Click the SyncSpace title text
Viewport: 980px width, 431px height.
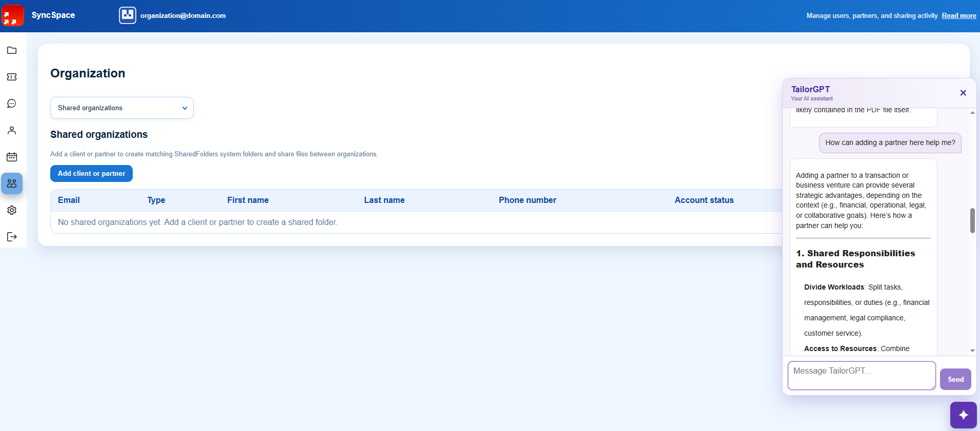(x=53, y=15)
